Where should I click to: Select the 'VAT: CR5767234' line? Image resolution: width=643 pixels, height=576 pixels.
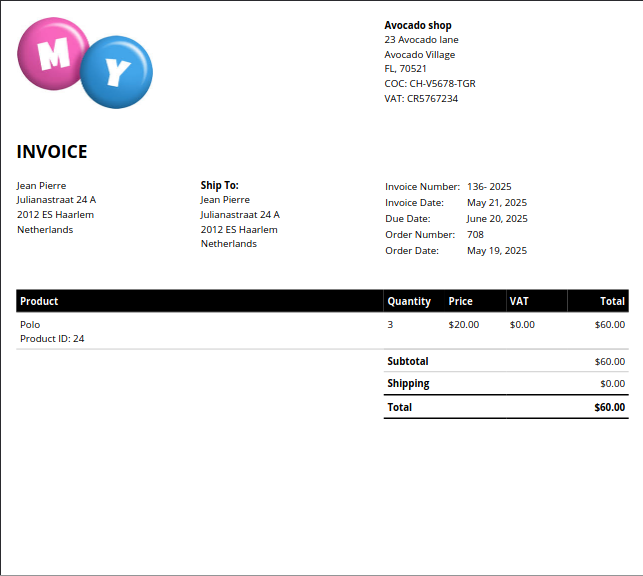click(421, 98)
